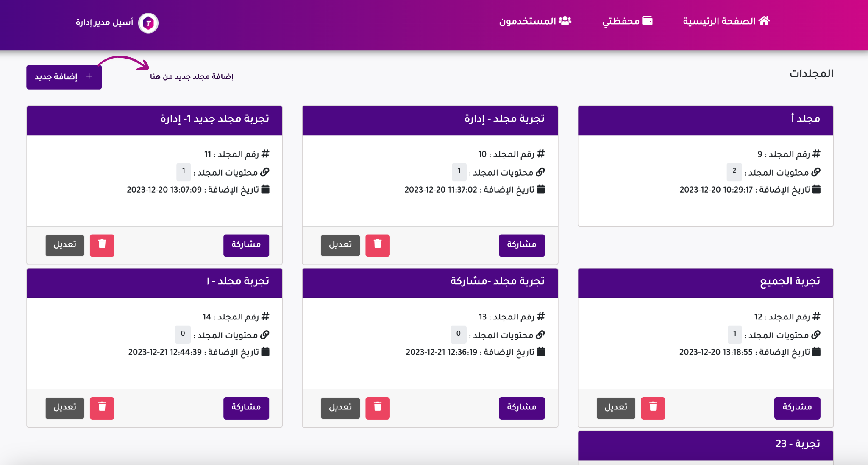The height and width of the screenshot is (465, 868).
Task: Navigate to الصفحة الرئيسية
Action: (719, 21)
